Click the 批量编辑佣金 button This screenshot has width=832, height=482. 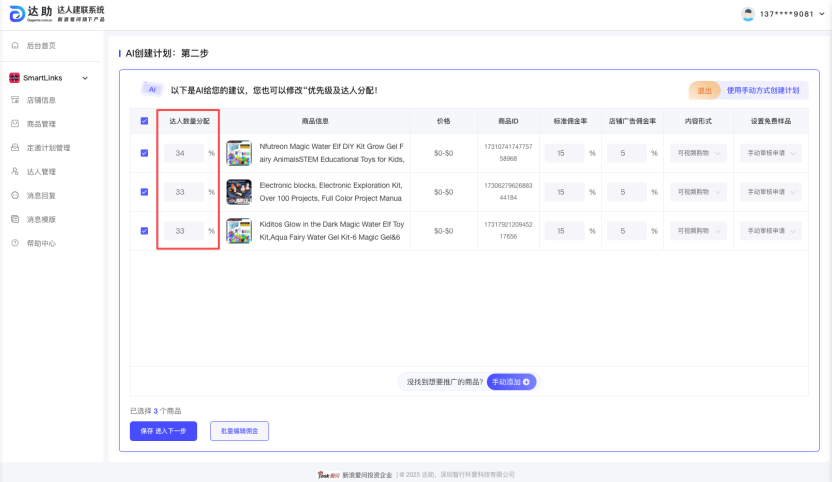[239, 431]
